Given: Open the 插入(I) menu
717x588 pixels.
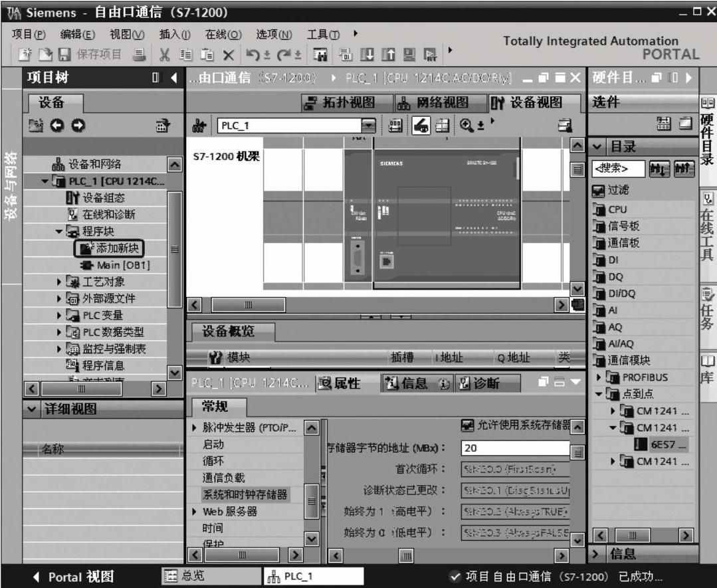Looking at the screenshot, I should [x=175, y=35].
